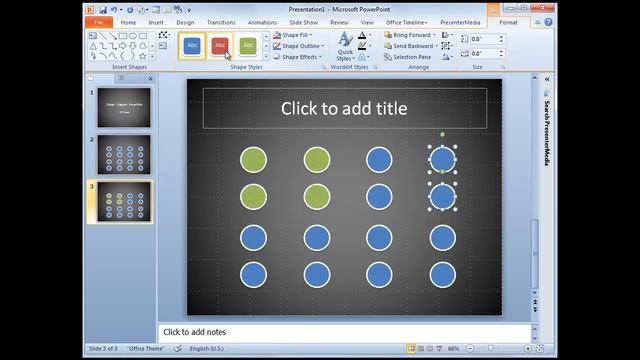Select the Curve line shape

[x=113, y=56]
